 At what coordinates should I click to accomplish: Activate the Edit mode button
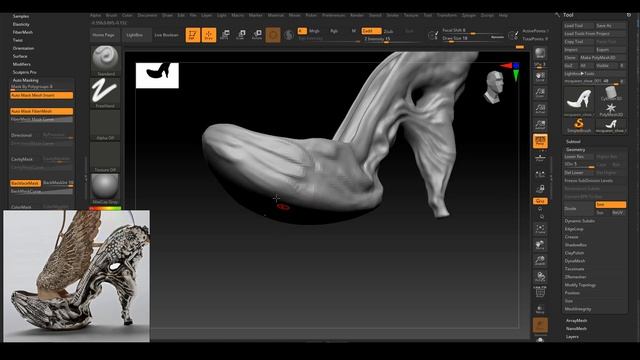[x=193, y=35]
